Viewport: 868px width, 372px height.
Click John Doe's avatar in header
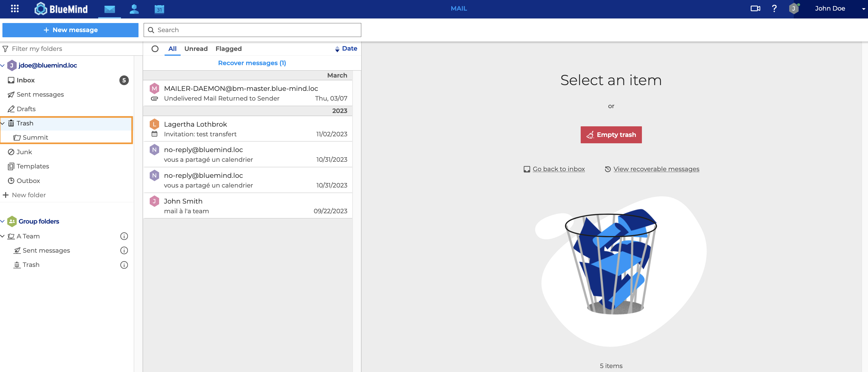(x=793, y=8)
